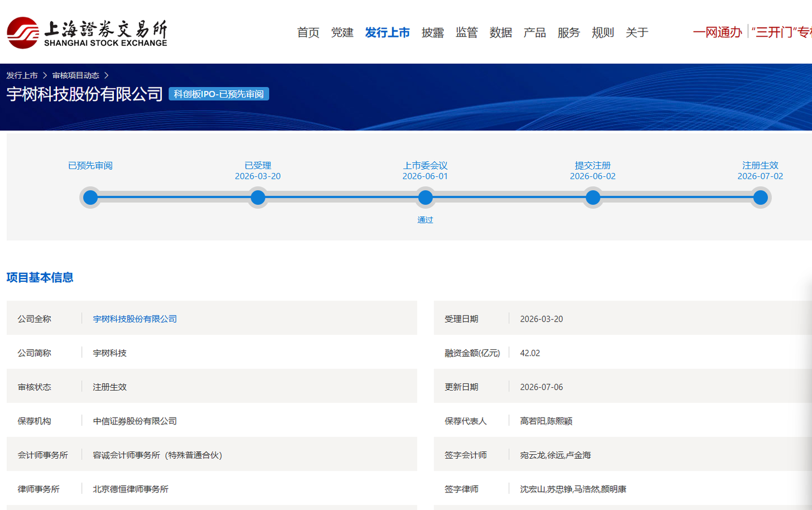The height and width of the screenshot is (510, 812).
Task: Click the 北京德恒律师事务所 law firm value
Action: tap(131, 489)
